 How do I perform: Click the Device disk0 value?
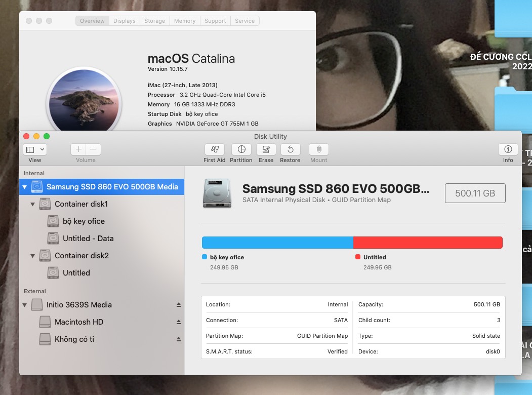[493, 351]
